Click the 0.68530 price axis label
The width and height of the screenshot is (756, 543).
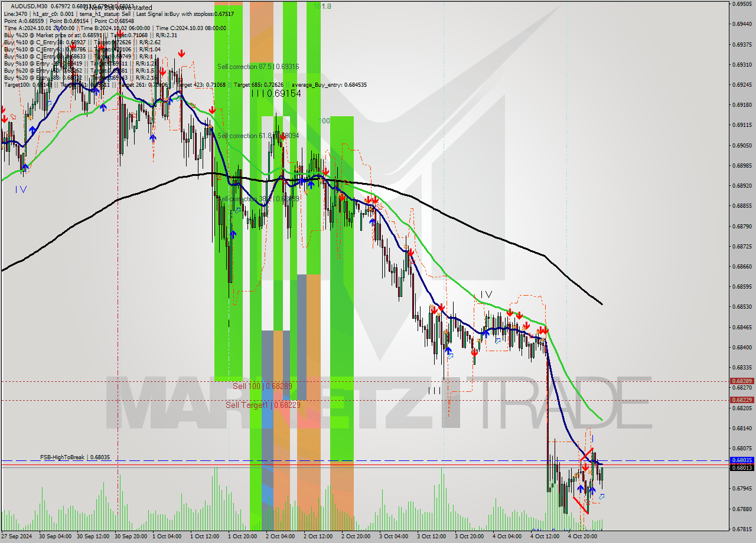point(742,307)
